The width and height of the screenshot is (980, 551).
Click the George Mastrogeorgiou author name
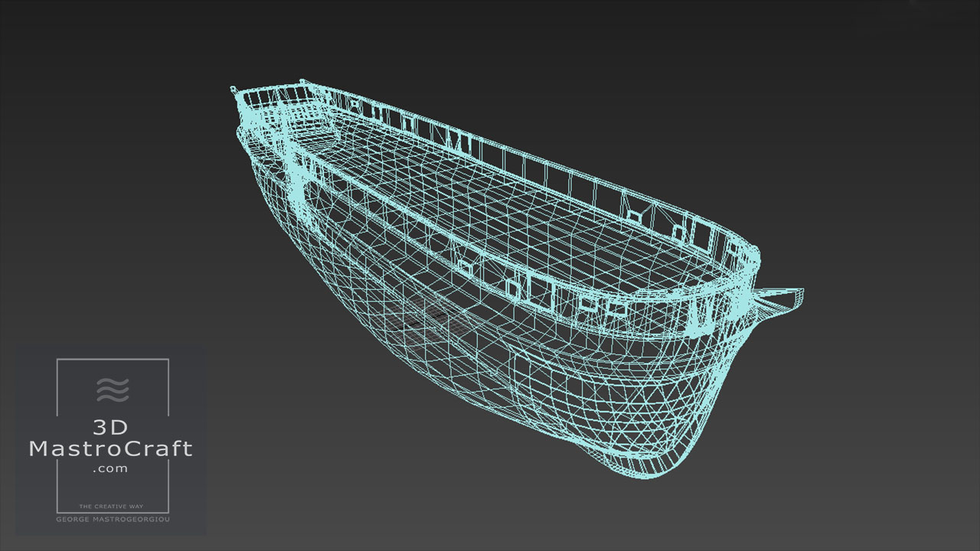point(112,519)
